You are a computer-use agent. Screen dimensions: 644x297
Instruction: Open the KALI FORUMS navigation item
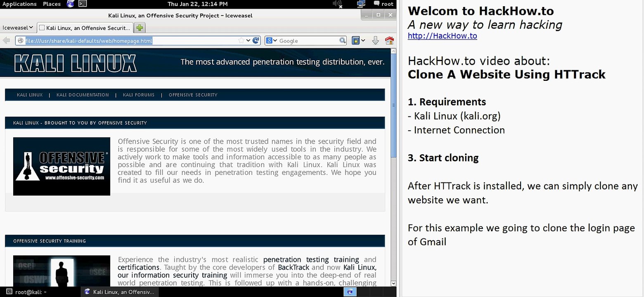point(139,95)
